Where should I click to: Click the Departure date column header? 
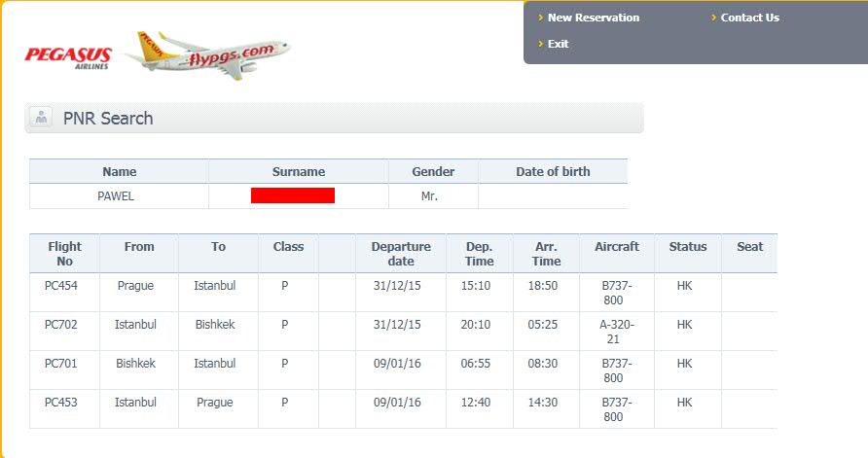401,254
